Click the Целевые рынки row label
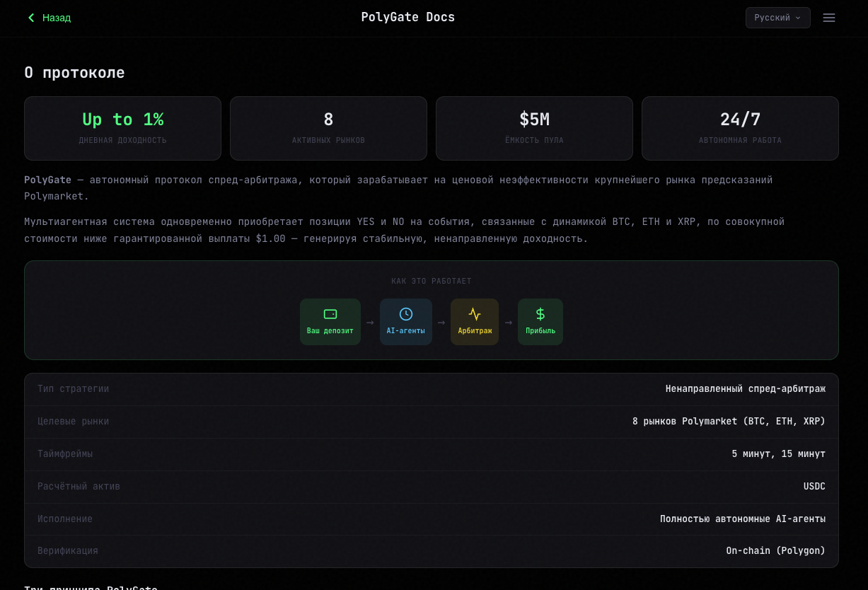Image resolution: width=868 pixels, height=590 pixels. pos(74,422)
